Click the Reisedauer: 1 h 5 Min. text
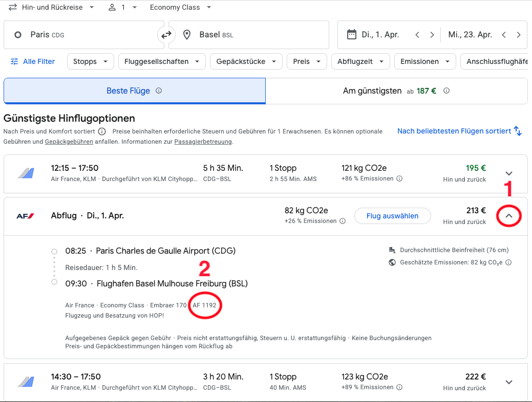 [x=101, y=267]
